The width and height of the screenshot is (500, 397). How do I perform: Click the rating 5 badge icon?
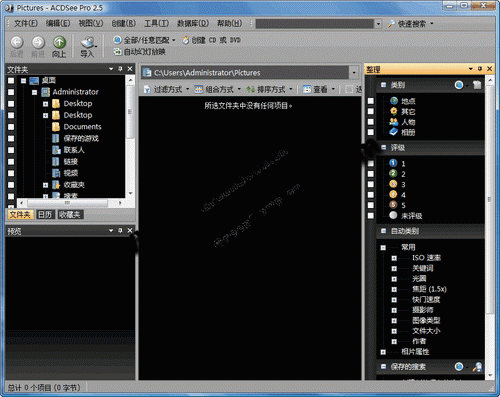pyautogui.click(x=393, y=205)
